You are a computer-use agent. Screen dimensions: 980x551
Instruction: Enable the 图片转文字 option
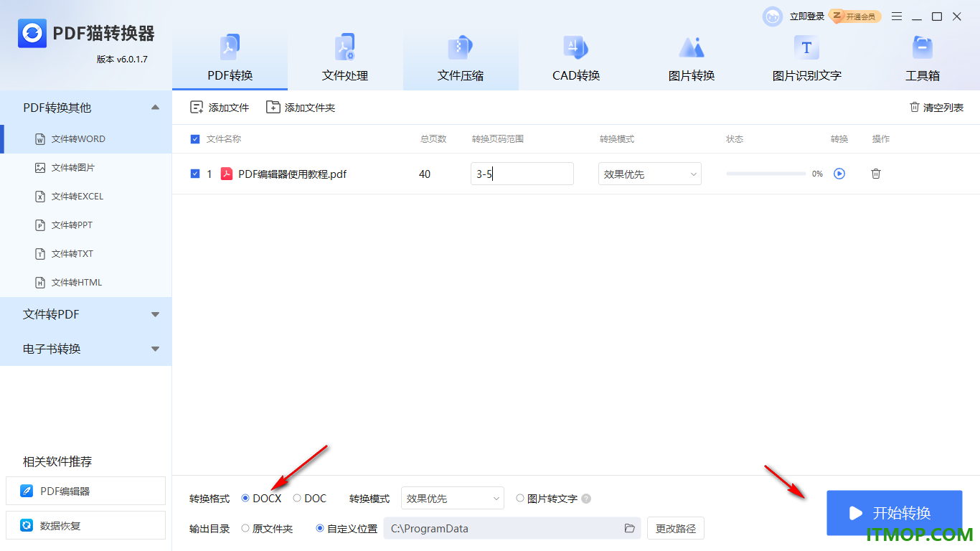pyautogui.click(x=520, y=499)
